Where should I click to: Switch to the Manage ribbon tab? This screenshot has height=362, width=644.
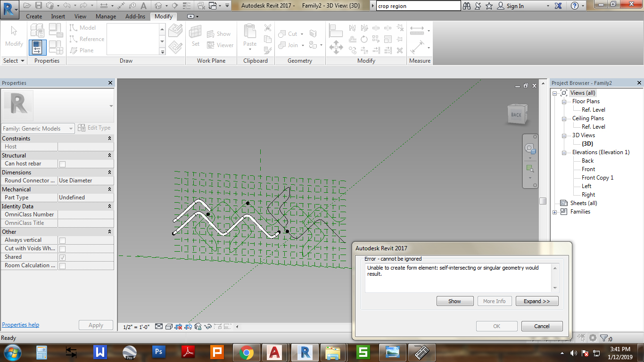tap(105, 16)
